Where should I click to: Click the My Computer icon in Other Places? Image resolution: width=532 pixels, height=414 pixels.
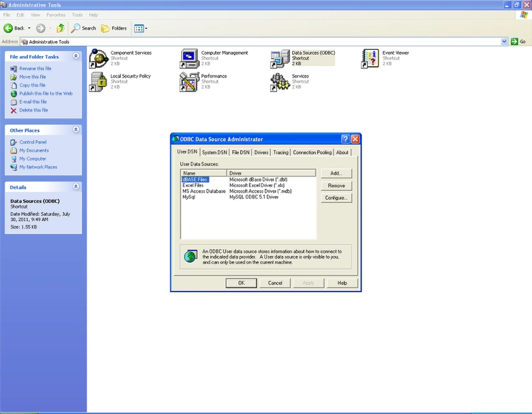click(x=14, y=159)
